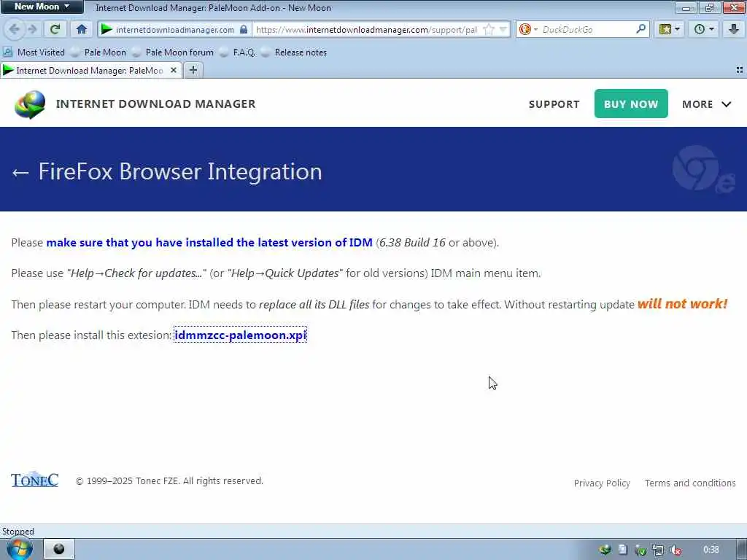Open the Terms and conditions link
This screenshot has width=747, height=560.
pos(690,483)
